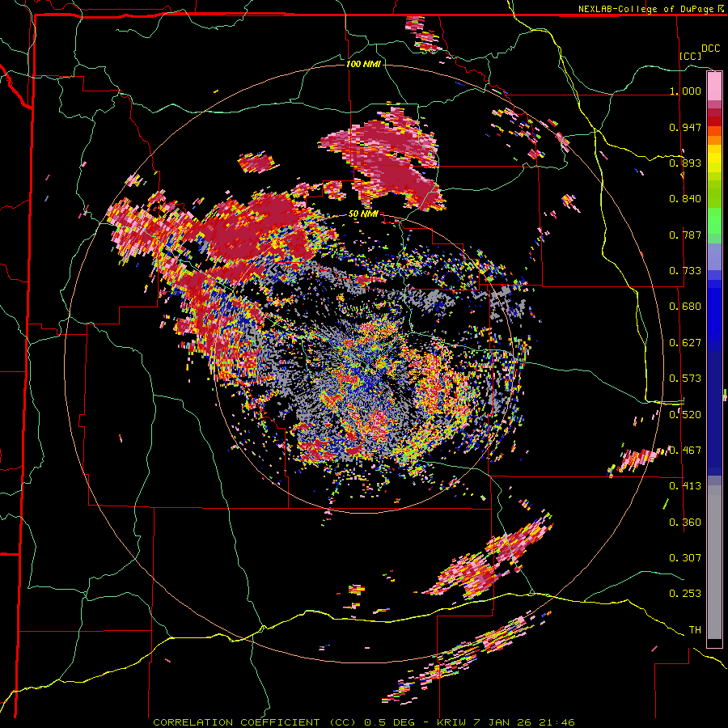This screenshot has width=728, height=728.
Task: Pick the yellow band of the color bar
Action: click(x=714, y=159)
